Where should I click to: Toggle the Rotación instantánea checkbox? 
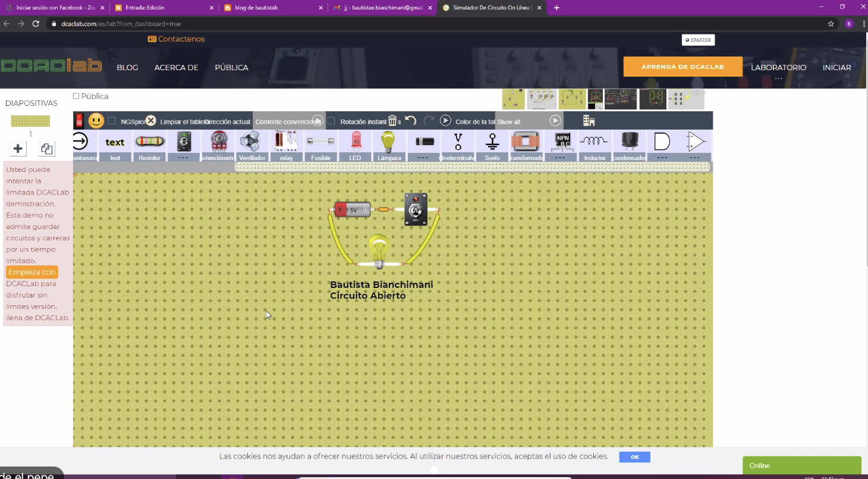click(x=331, y=121)
